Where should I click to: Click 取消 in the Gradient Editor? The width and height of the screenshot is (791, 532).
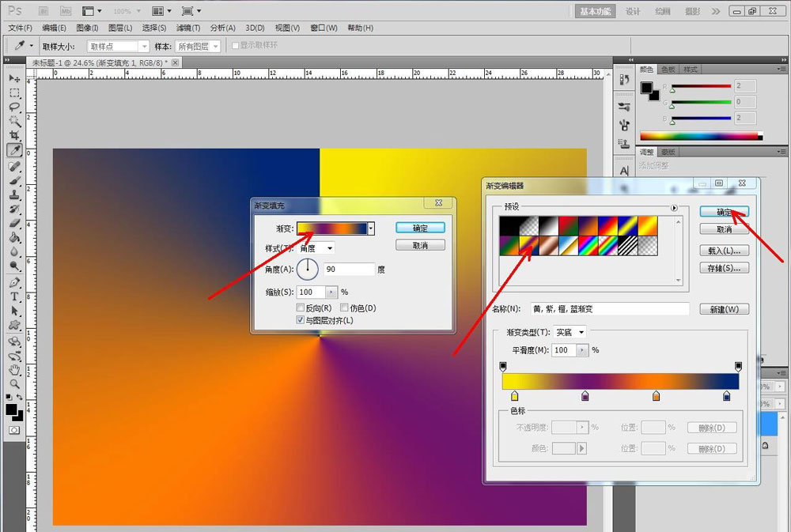click(x=724, y=229)
